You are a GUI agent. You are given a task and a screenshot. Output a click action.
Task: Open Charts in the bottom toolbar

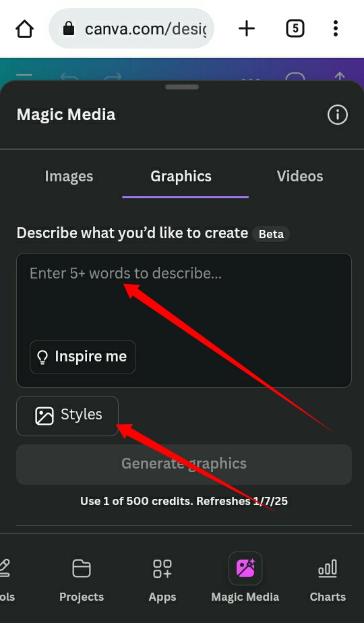[x=328, y=580]
